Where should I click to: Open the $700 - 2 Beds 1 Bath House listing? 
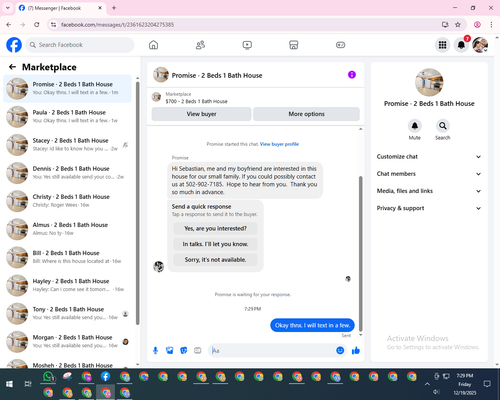(x=197, y=101)
